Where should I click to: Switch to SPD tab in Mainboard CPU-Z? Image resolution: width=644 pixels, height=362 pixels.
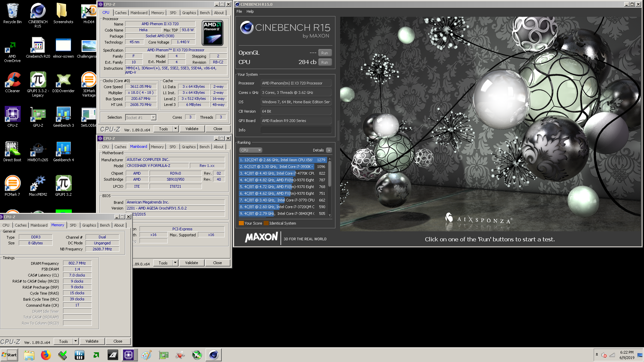(x=172, y=147)
